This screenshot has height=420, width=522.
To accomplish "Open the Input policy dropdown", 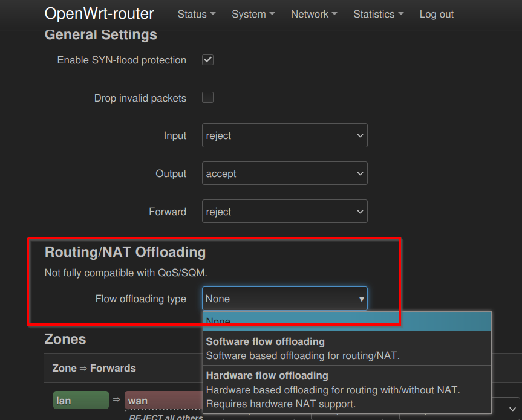I will pos(284,136).
